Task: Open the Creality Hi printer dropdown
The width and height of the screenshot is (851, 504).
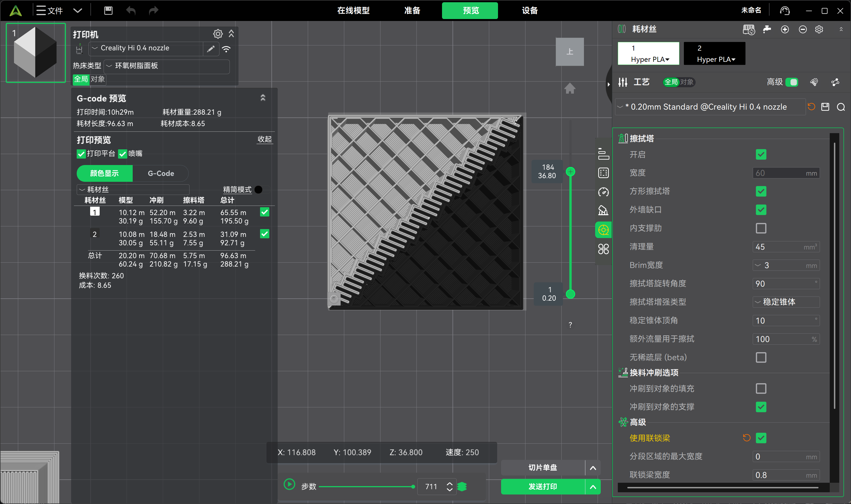Action: [x=146, y=49]
